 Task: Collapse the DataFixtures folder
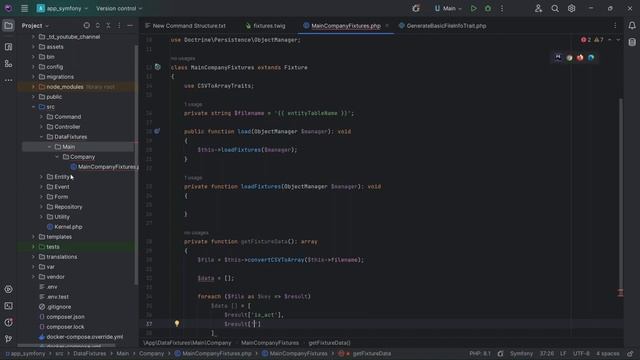(41, 137)
